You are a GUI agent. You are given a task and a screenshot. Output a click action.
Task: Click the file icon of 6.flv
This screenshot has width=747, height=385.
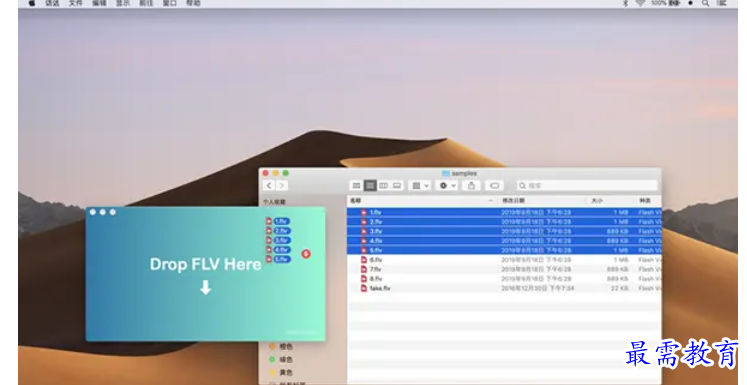coord(364,260)
